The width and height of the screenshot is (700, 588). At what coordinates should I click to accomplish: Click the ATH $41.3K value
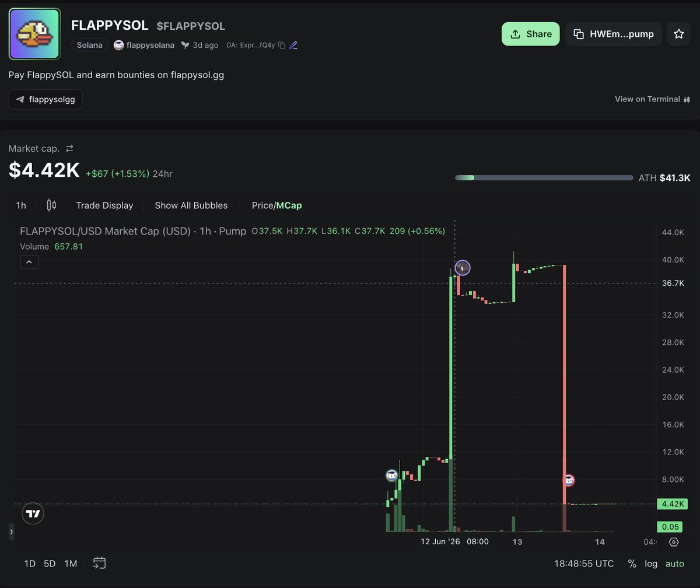click(x=675, y=178)
